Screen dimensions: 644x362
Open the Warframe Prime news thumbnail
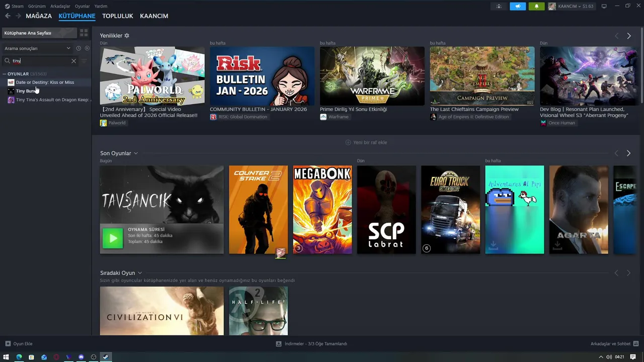(372, 76)
